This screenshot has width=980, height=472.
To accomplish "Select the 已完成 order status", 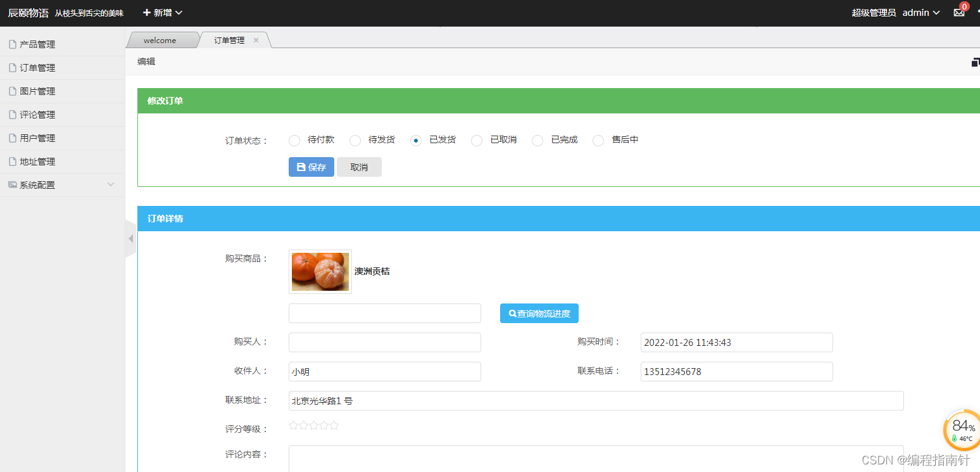I will (537, 141).
